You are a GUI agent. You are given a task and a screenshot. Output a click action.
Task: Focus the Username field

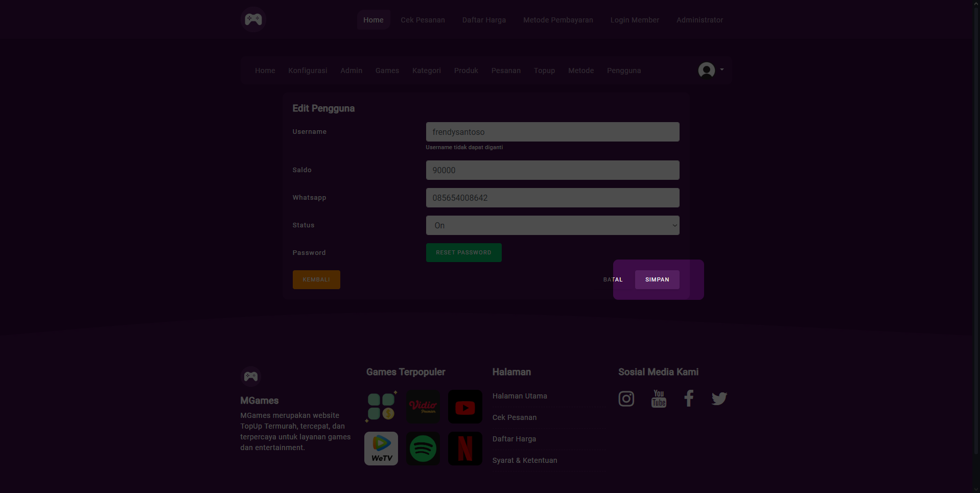click(552, 132)
